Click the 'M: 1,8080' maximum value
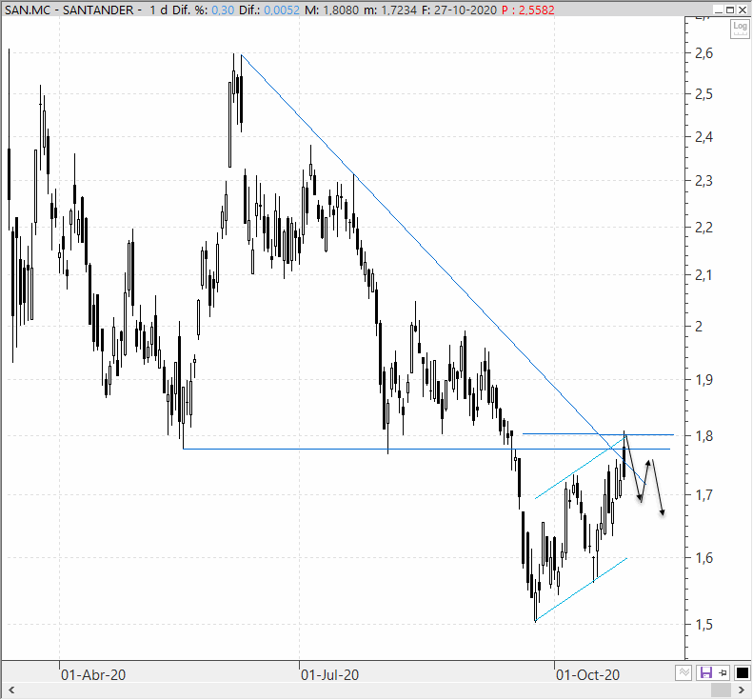Image resolution: width=753 pixels, height=700 pixels. 331,10
